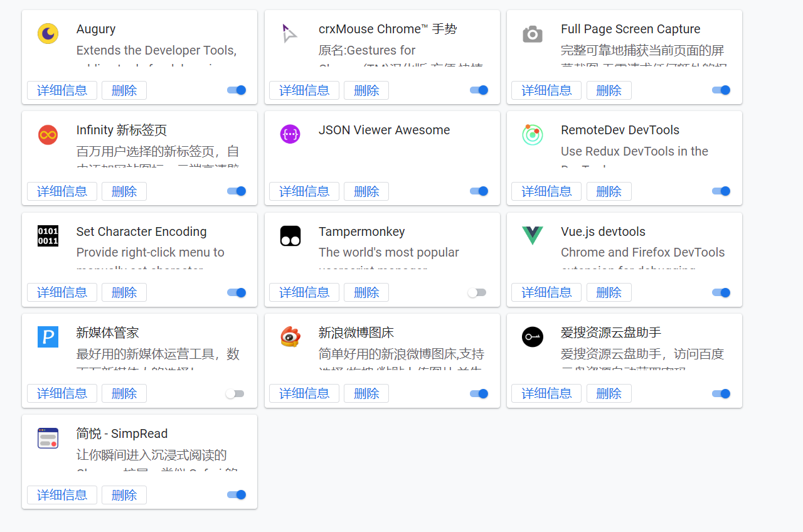Click the JSON Viewer Awesome icon
The image size is (803, 532).
[x=290, y=134]
